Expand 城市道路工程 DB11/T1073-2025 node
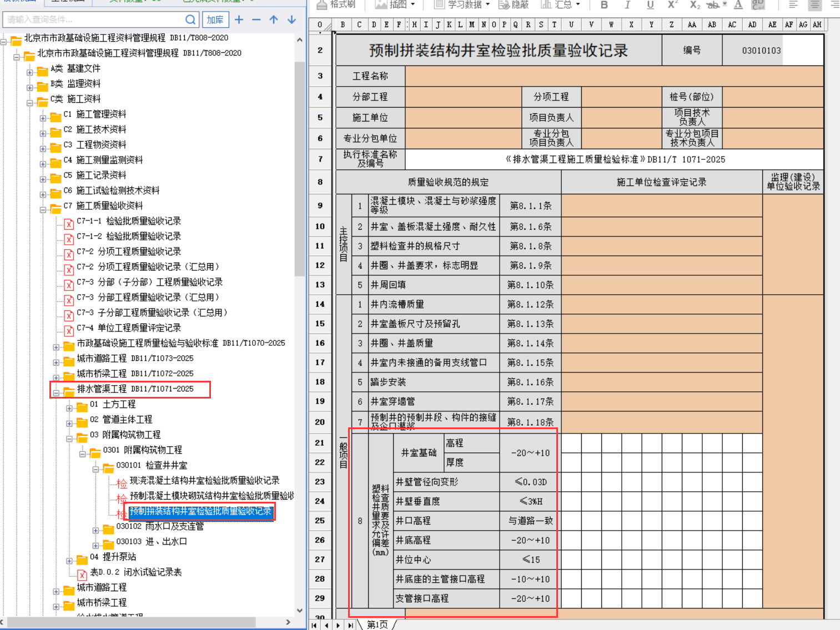Image resolution: width=840 pixels, height=630 pixels. click(x=56, y=362)
